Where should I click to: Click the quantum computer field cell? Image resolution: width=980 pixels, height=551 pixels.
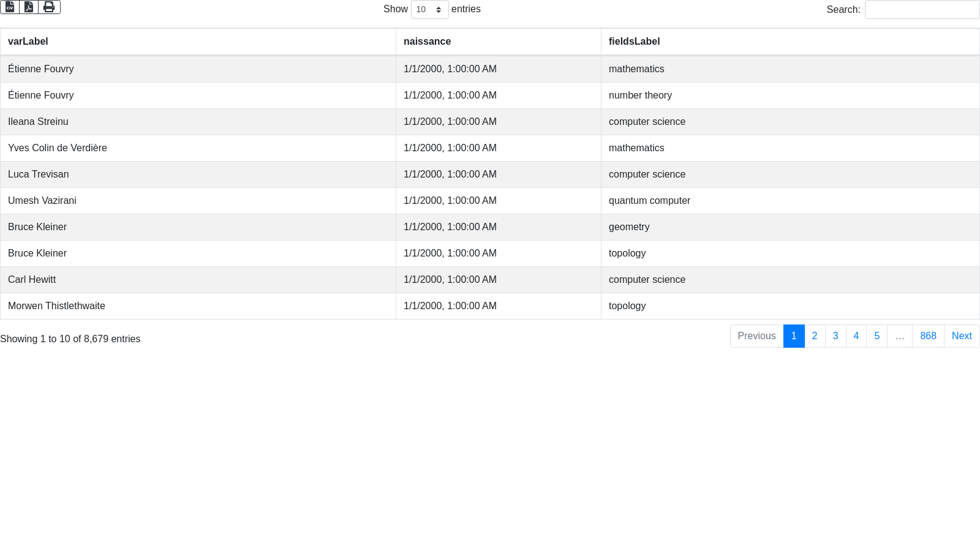649,201
